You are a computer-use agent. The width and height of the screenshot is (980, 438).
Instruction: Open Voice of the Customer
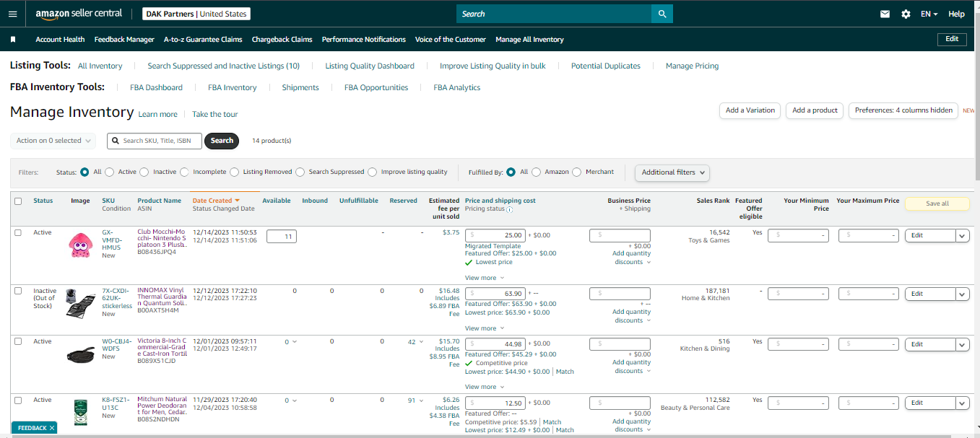pyautogui.click(x=451, y=40)
